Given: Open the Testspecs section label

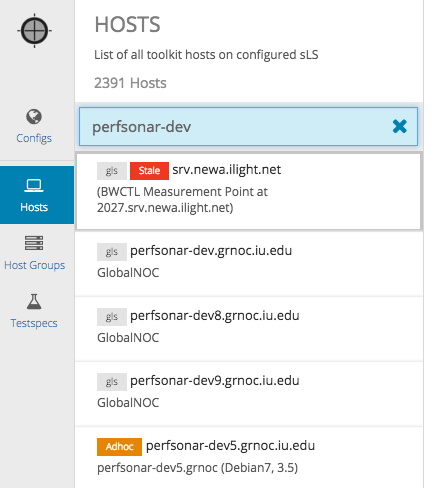Looking at the screenshot, I should [x=34, y=323].
